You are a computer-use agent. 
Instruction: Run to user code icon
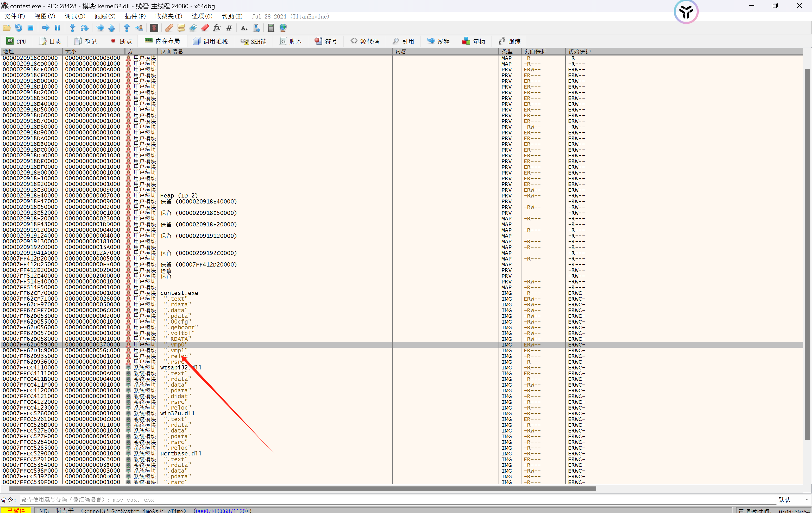pos(139,28)
